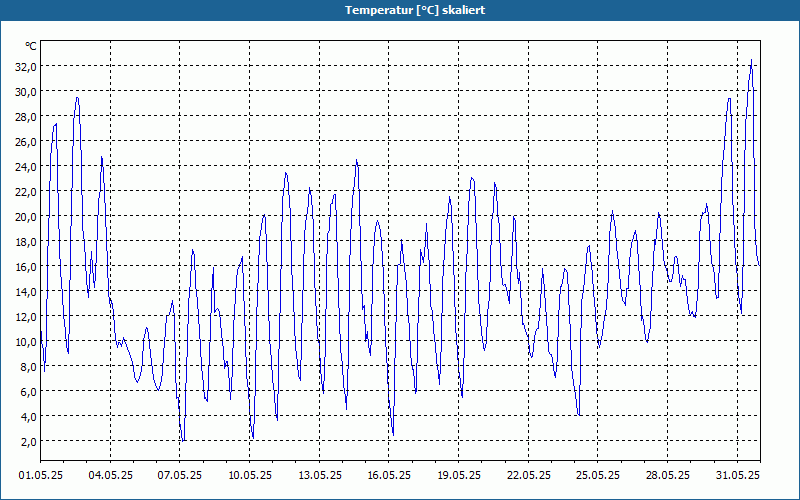Click the 30,0 y-axis value
The image size is (800, 500).
click(26, 91)
